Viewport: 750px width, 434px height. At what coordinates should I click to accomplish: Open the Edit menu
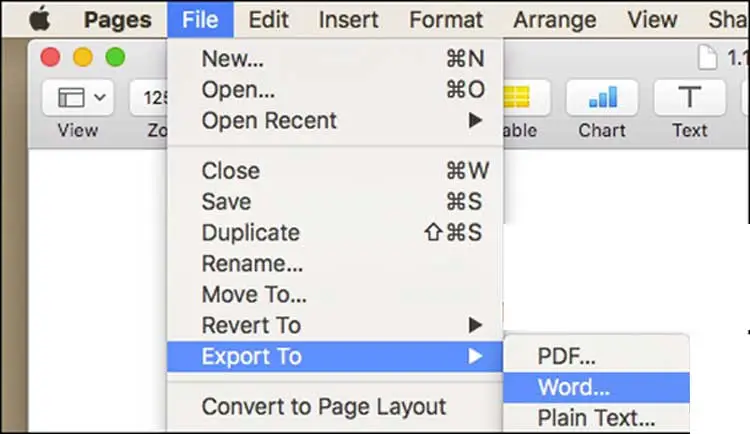pos(269,19)
